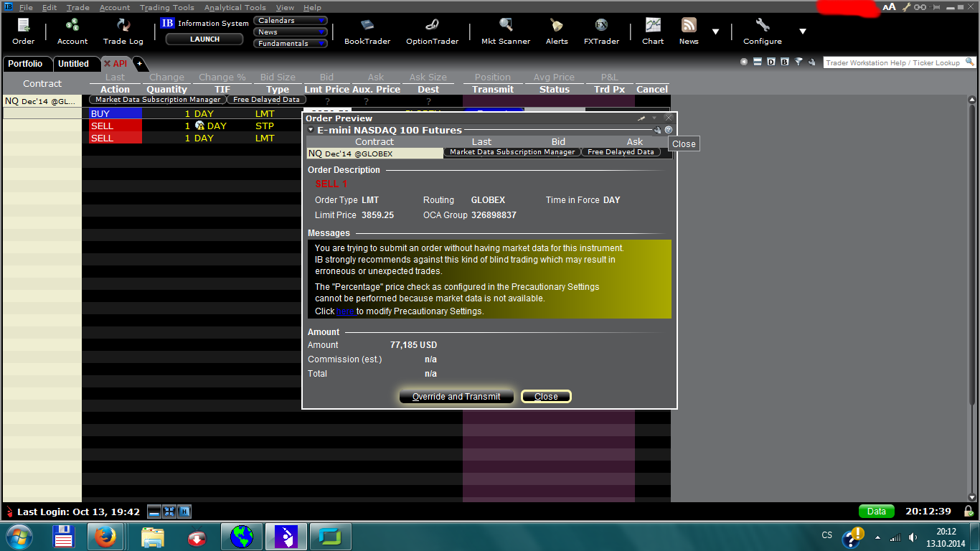This screenshot has width=980, height=551.
Task: Expand the toolbar arrow next to News
Action: (715, 32)
